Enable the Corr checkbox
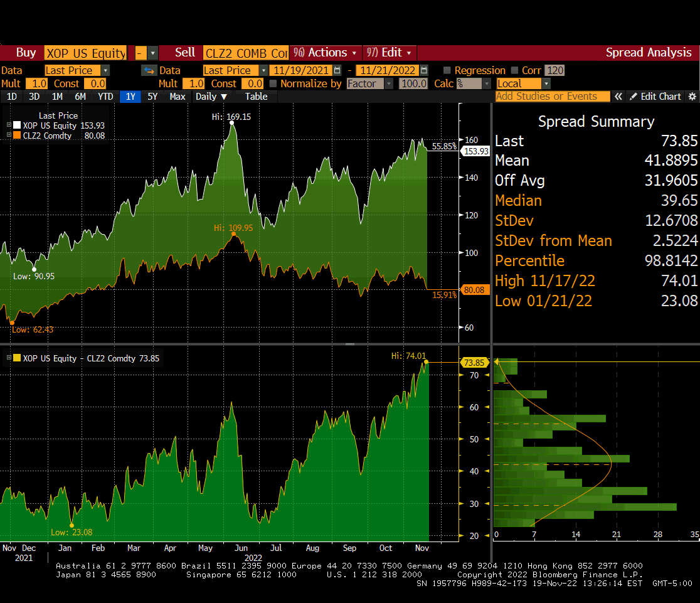Image resolution: width=700 pixels, height=603 pixels. point(515,70)
